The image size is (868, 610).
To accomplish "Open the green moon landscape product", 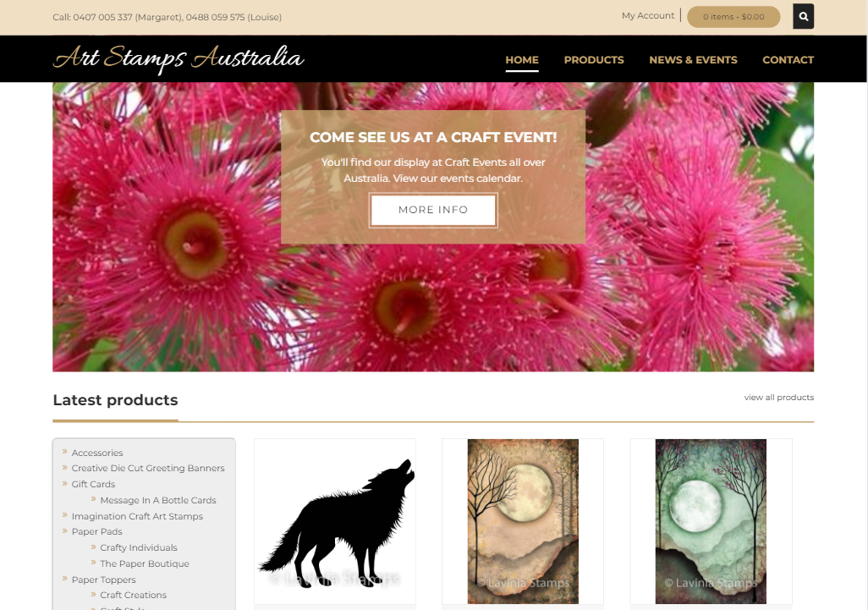I will coord(711,521).
